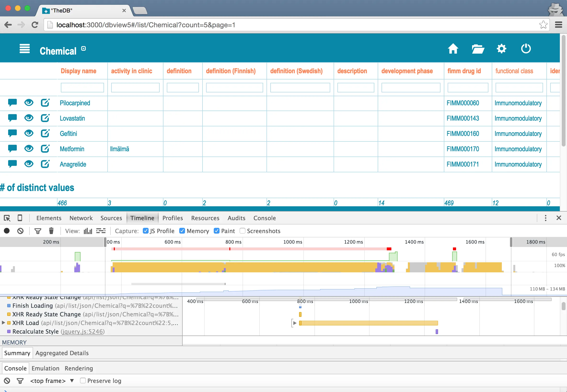
Task: Start recording with Timeline record button
Action: click(7, 231)
